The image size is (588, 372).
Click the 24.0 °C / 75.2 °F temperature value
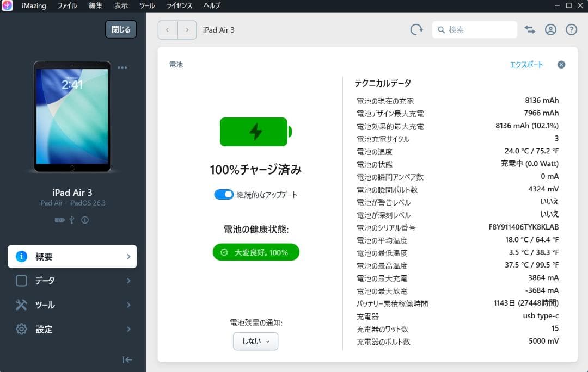[x=531, y=151]
